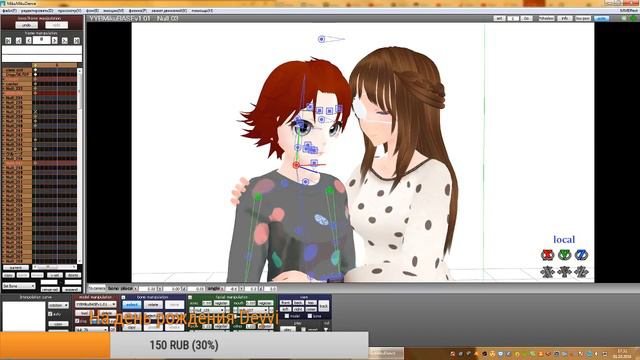
Task: Click the rotate button in bone manipulation
Action: (153, 305)
